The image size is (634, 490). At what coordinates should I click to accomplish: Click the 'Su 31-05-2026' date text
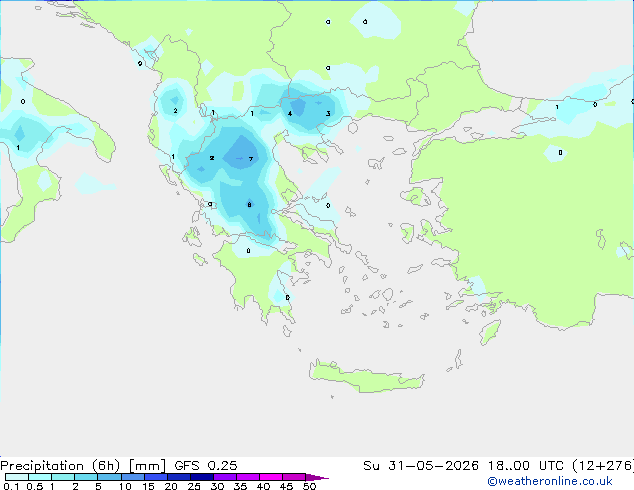coord(421,466)
